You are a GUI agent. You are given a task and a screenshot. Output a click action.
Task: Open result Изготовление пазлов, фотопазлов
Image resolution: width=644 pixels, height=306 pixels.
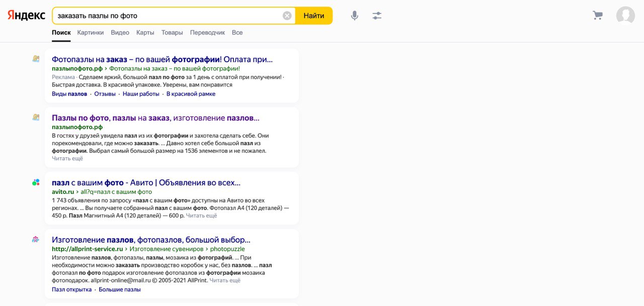pyautogui.click(x=151, y=240)
